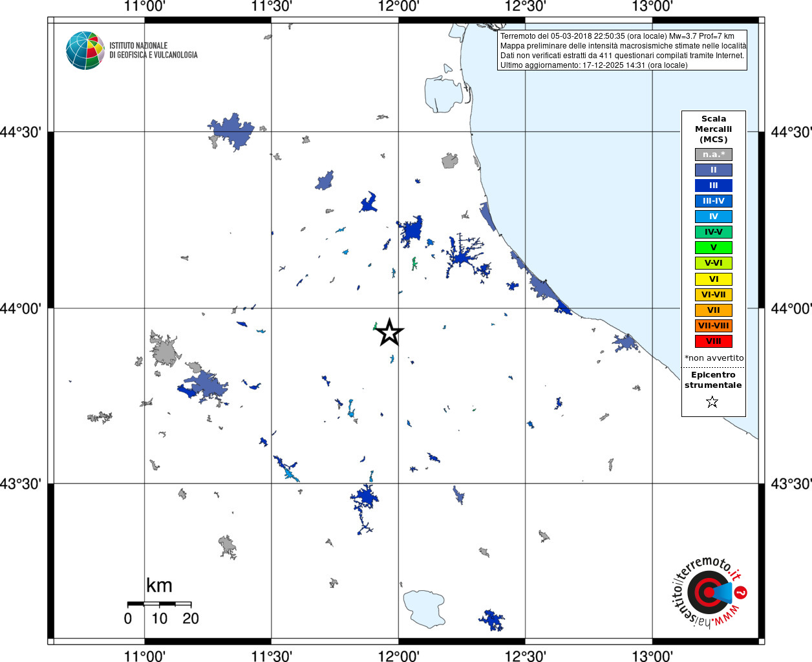Click the 'Scala Mercalli (MCS)' legend title
The image size is (812, 662).
click(714, 129)
